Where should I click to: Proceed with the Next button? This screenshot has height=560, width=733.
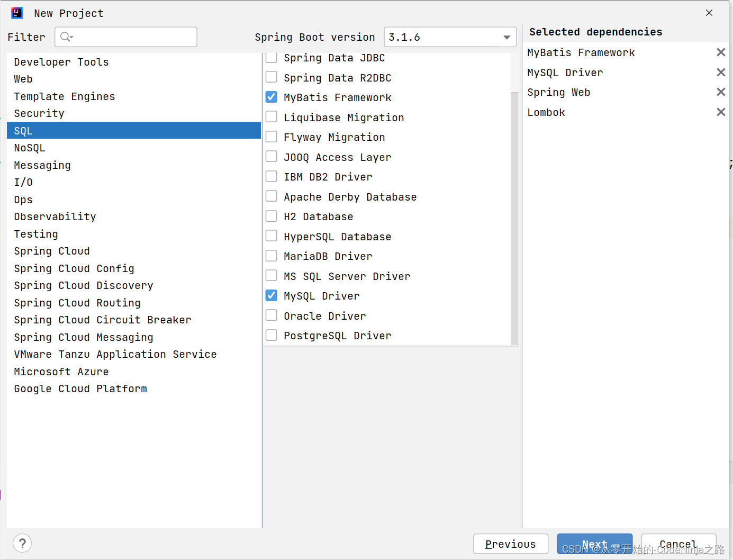[x=595, y=544]
